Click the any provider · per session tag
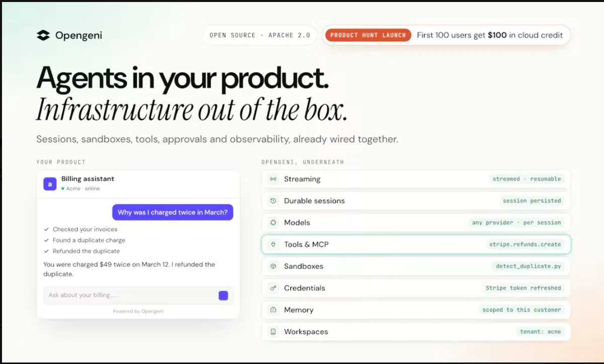 (x=516, y=223)
